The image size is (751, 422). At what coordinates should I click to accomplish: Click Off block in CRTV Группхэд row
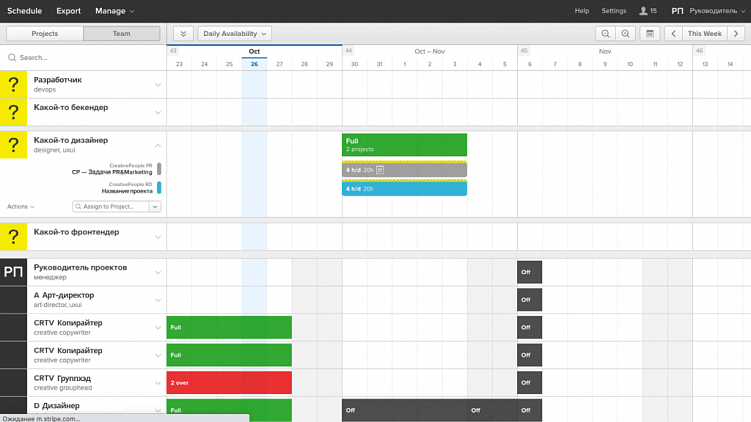[529, 383]
